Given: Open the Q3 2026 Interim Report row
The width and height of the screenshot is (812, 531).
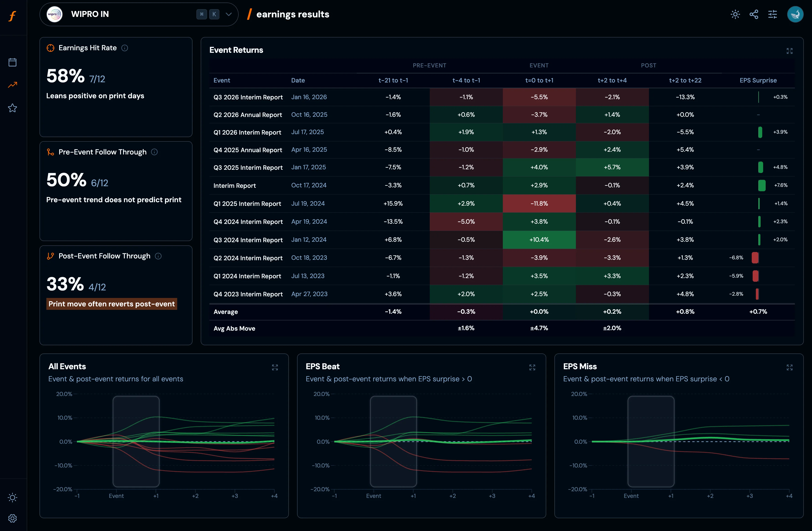Looking at the screenshot, I should pyautogui.click(x=248, y=97).
